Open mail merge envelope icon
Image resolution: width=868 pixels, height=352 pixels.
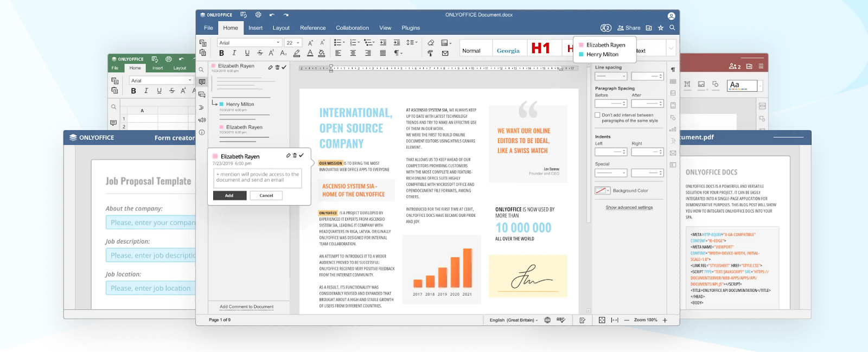click(445, 53)
